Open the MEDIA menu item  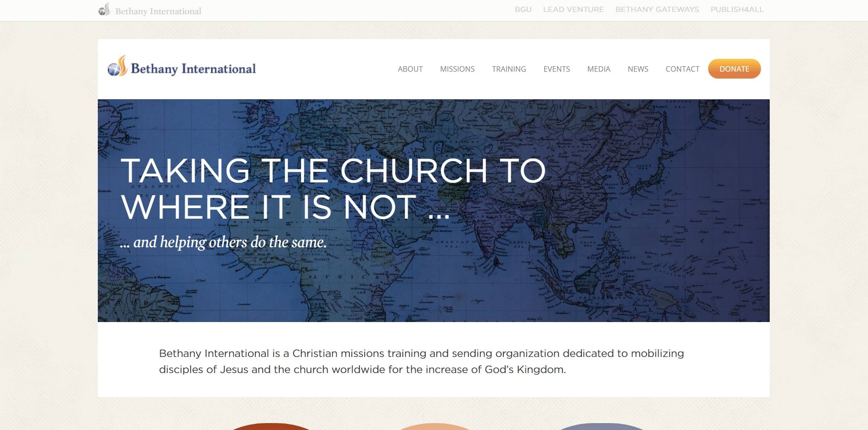click(599, 69)
